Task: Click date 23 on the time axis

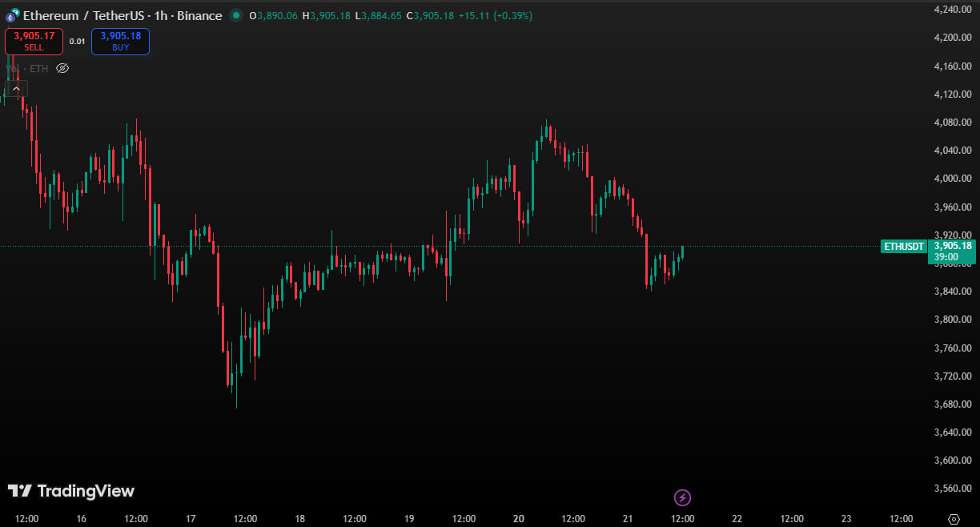Action: (846, 518)
